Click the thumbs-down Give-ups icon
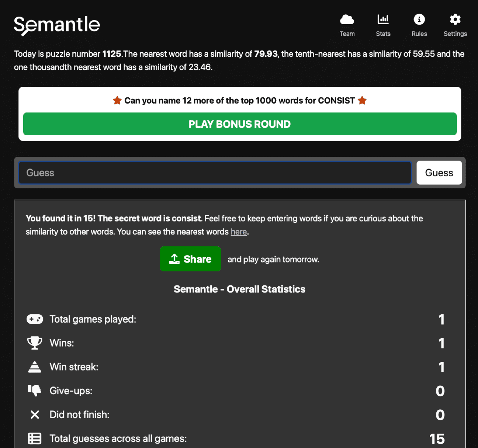Image resolution: width=478 pixels, height=448 pixels. pyautogui.click(x=34, y=391)
